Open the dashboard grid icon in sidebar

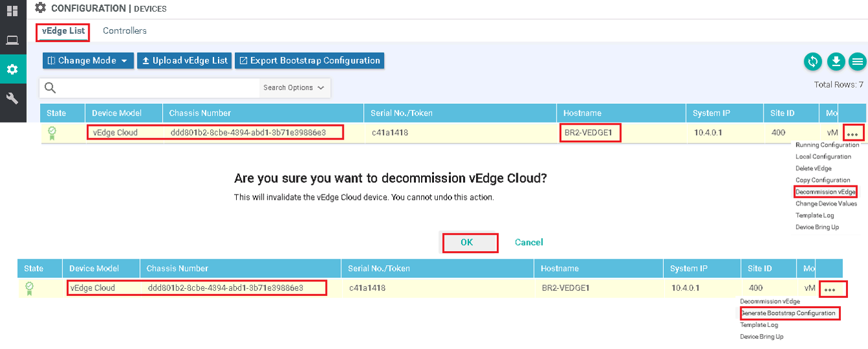[12, 11]
